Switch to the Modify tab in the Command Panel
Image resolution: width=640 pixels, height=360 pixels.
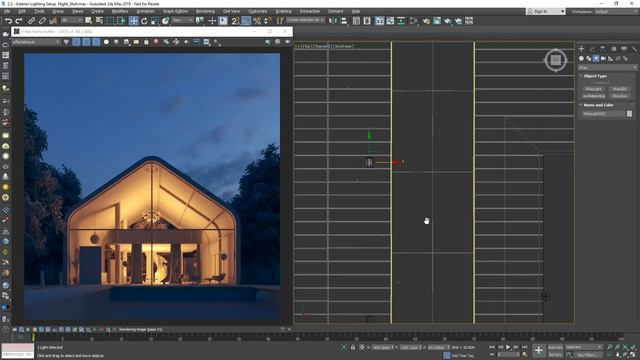coord(592,49)
